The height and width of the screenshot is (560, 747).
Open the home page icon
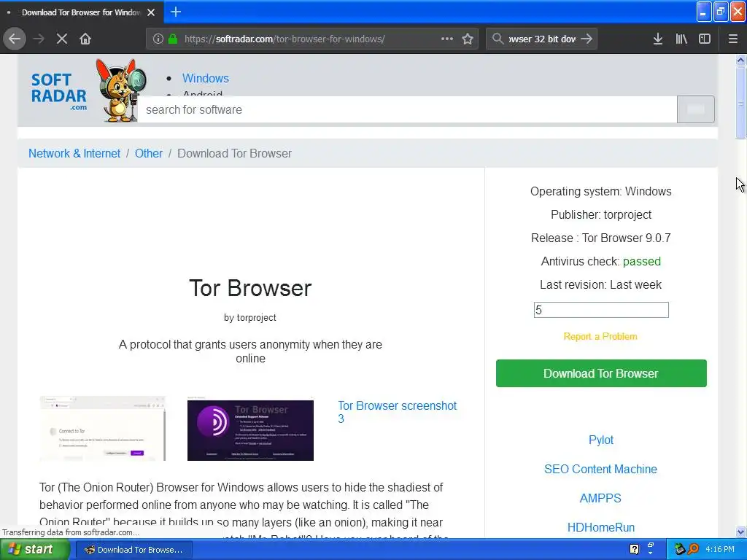pos(85,39)
